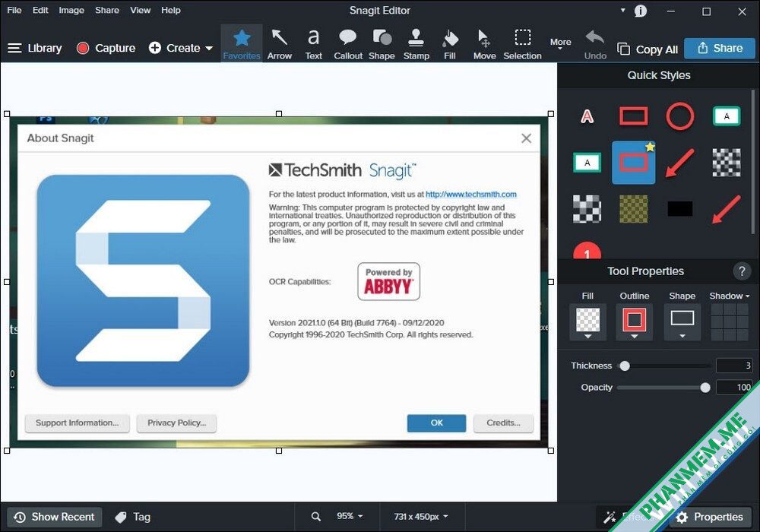Click the blue Share button
760x532 pixels.
tap(720, 48)
